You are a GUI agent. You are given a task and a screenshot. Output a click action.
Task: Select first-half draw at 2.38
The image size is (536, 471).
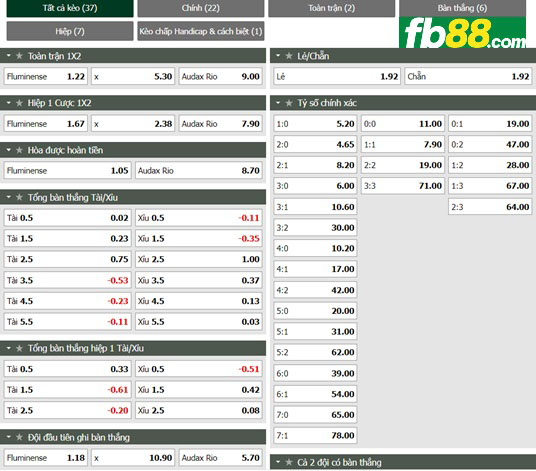(133, 123)
